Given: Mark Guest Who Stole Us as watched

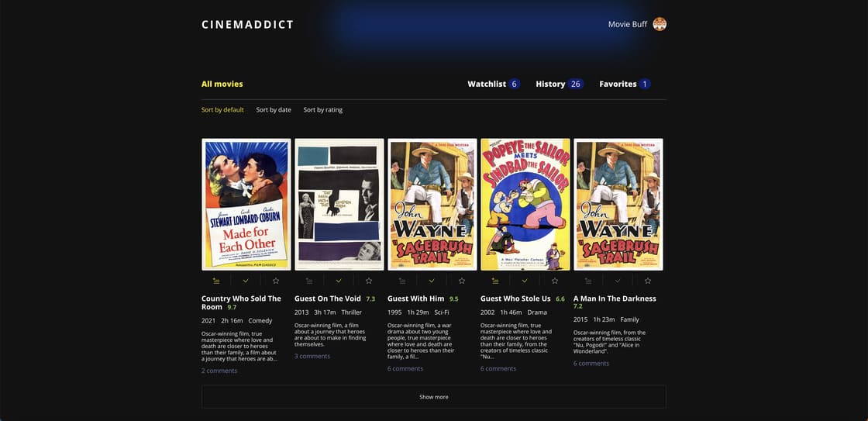Looking at the screenshot, I should tap(525, 281).
